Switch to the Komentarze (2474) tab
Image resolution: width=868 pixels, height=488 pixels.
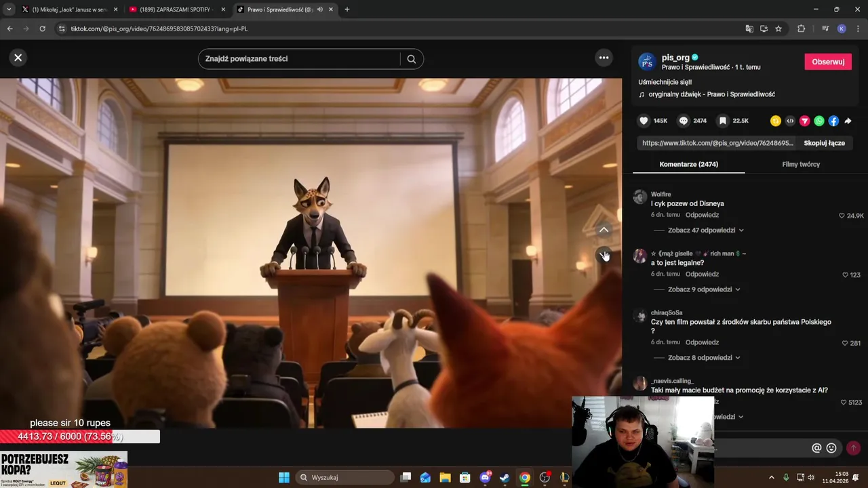[688, 164]
